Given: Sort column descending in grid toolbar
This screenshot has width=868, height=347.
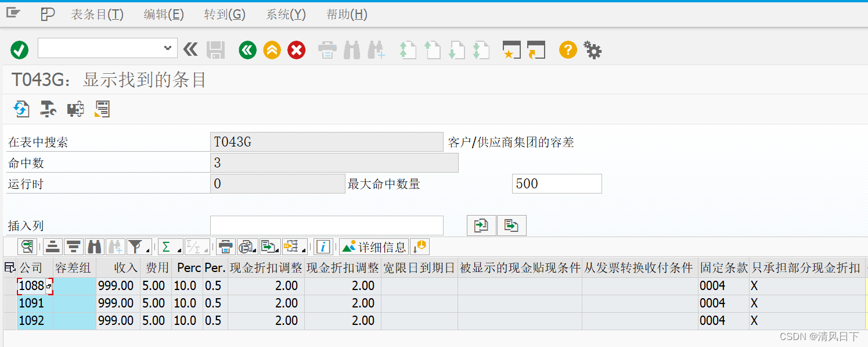Looking at the screenshot, I should pyautogui.click(x=73, y=246).
